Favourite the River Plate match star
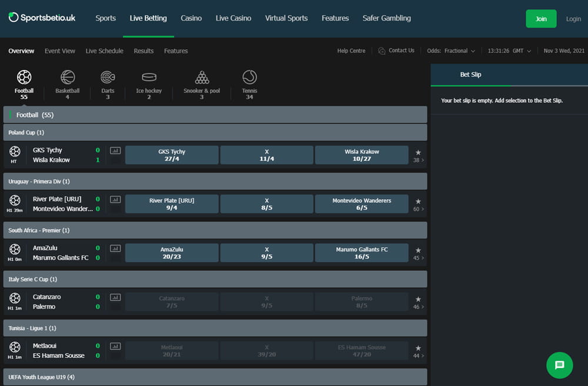 (x=418, y=202)
